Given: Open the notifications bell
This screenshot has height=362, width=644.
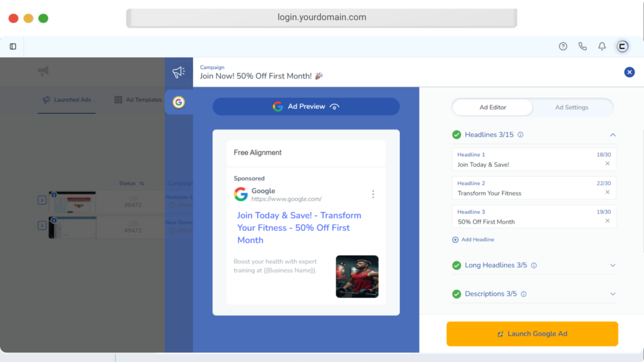Looking at the screenshot, I should (x=602, y=47).
